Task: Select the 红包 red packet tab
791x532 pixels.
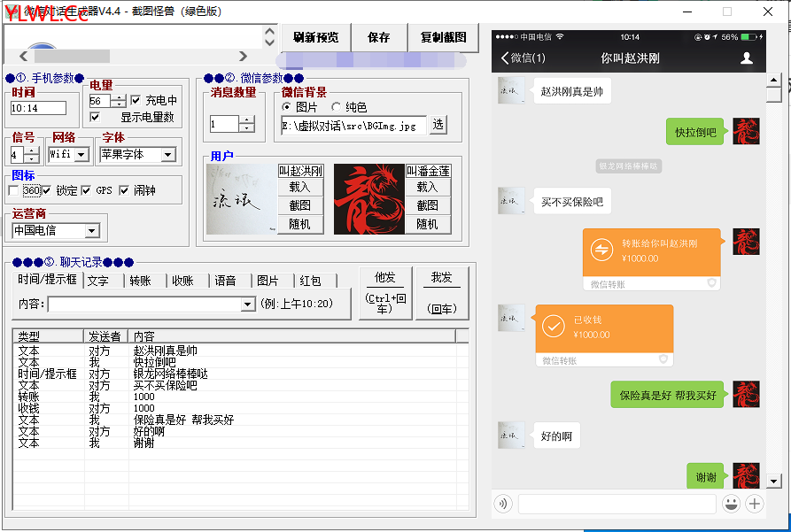Action: coord(310,281)
